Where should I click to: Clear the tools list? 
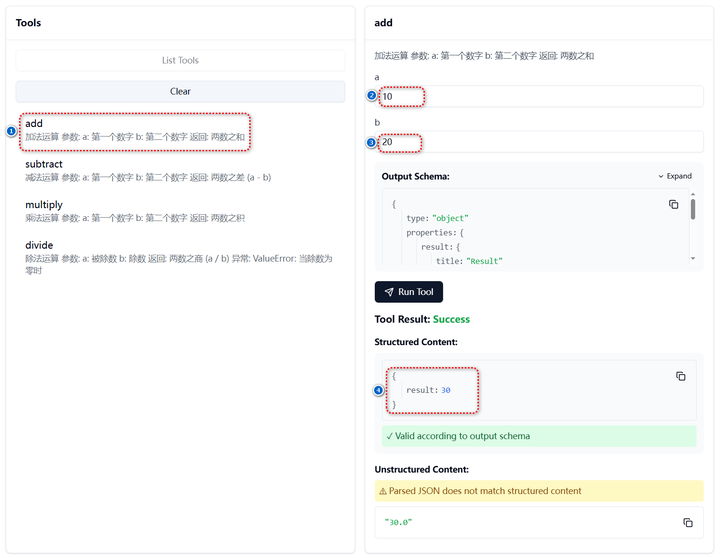coord(180,91)
